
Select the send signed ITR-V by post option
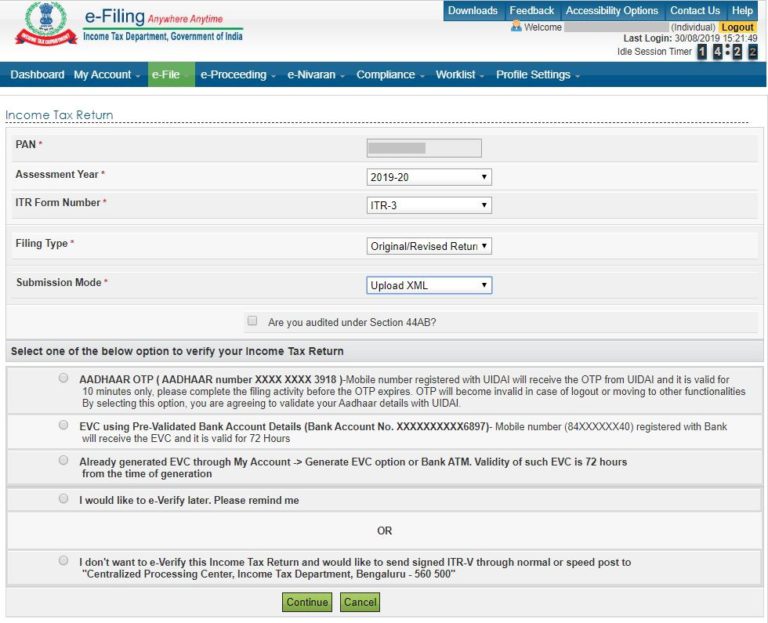pyautogui.click(x=64, y=561)
